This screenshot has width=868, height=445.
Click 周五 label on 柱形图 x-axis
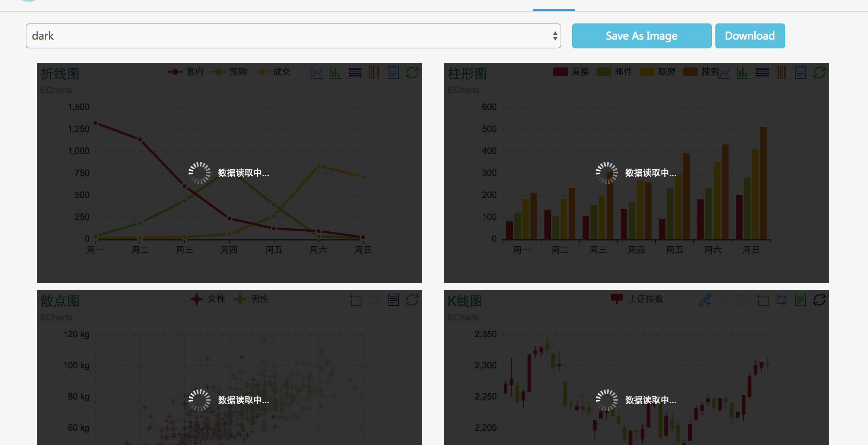pos(675,250)
